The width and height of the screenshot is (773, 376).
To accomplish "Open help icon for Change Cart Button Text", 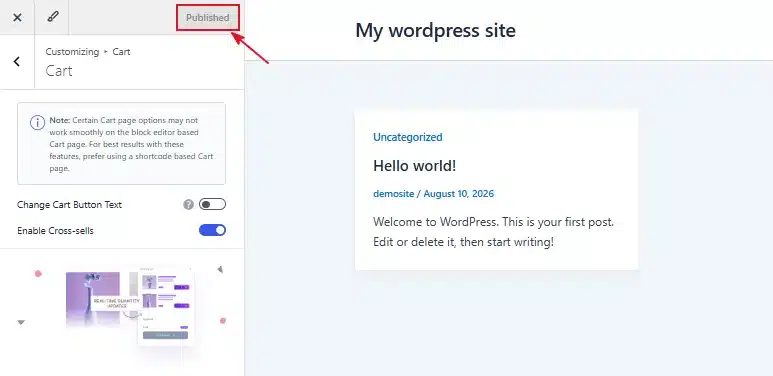I will pos(188,205).
